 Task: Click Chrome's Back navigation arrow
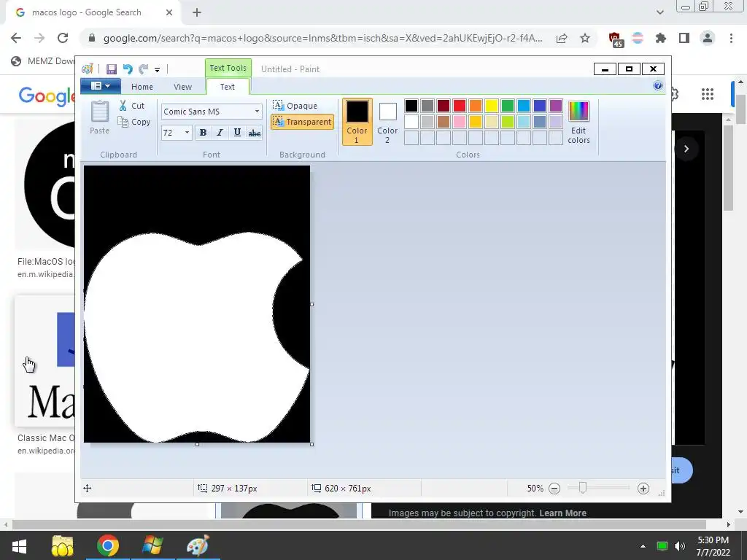16,38
